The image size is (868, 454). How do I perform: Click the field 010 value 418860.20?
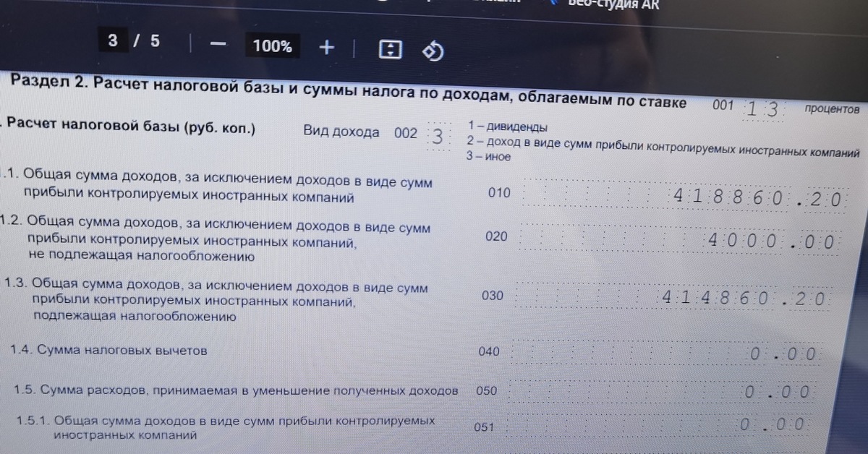tap(685, 195)
